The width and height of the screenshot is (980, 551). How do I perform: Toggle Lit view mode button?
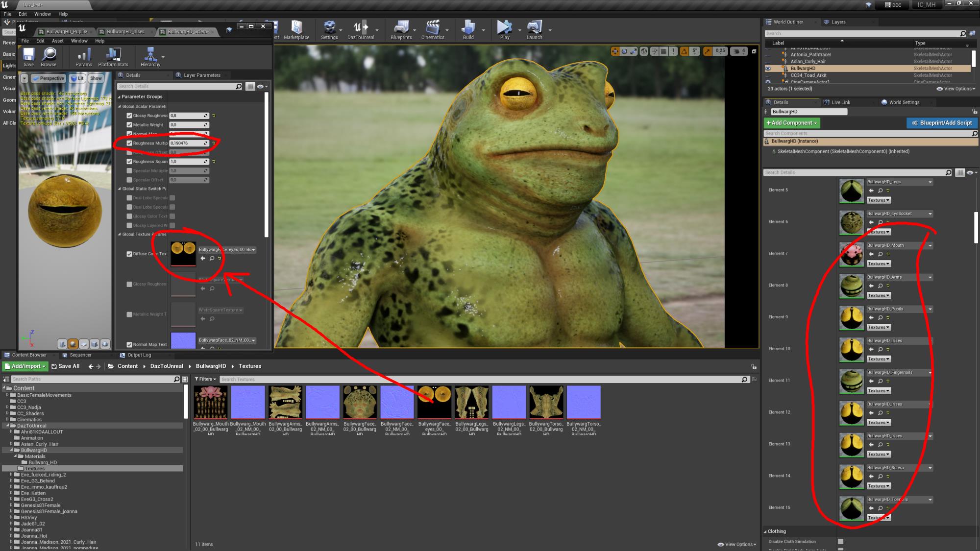pyautogui.click(x=77, y=78)
